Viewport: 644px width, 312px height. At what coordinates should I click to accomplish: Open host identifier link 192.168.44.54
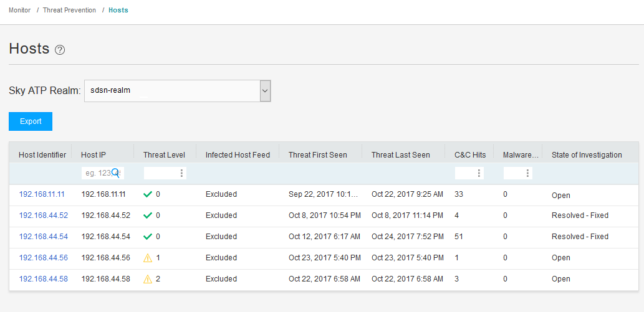point(43,237)
